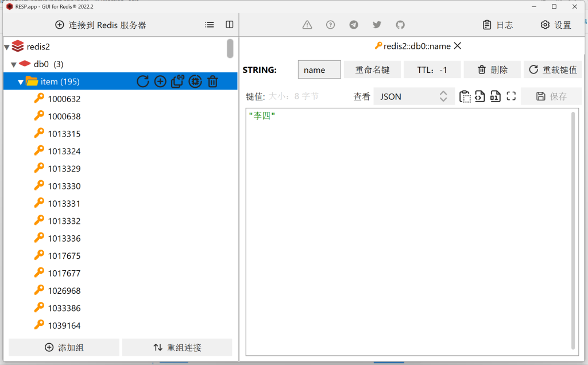Toggle the split panel layout icon
The image size is (588, 365).
point(230,25)
